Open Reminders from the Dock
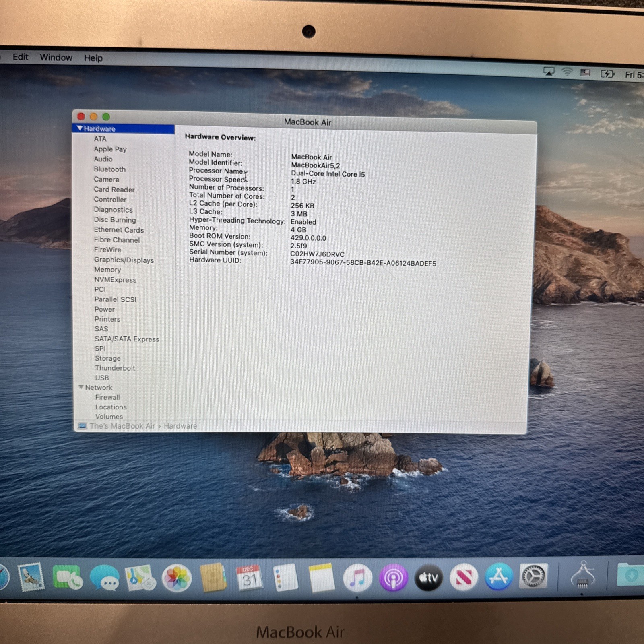 285,578
